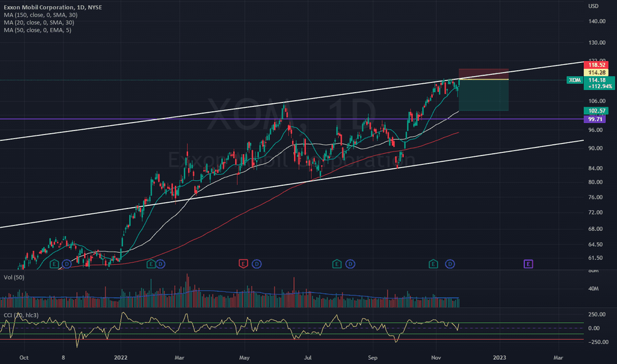The height and width of the screenshot is (364, 617).
Task: Click the 140.00 price axis label
Action: tap(597, 21)
